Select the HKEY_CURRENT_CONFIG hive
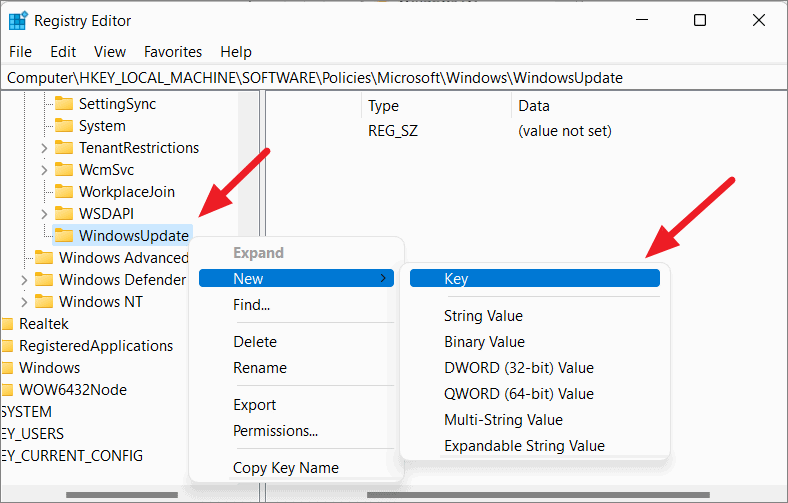 (x=72, y=456)
